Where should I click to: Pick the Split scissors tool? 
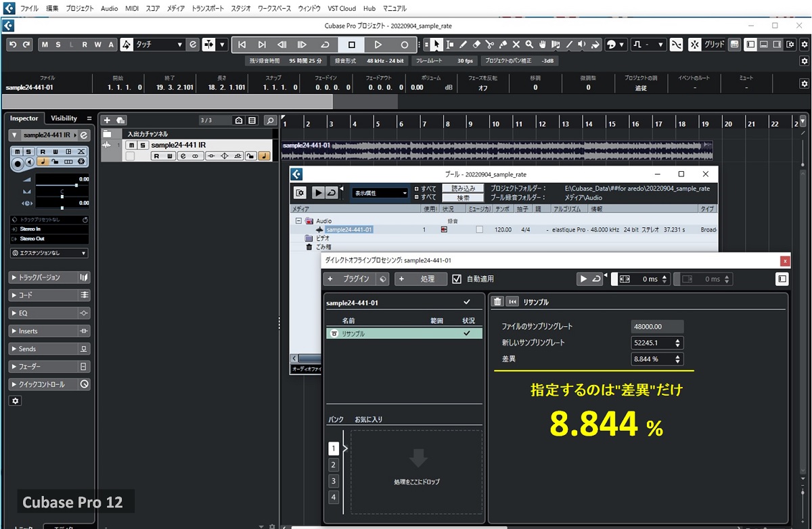coord(490,45)
